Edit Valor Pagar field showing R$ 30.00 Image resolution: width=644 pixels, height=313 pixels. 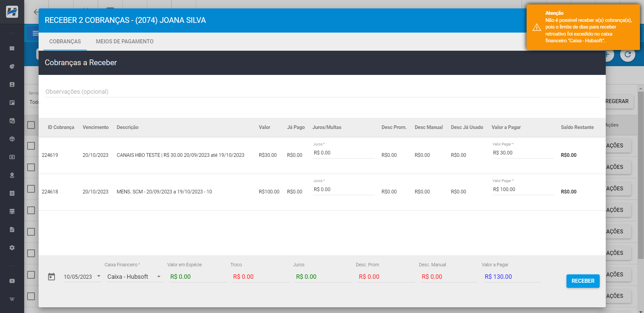(523, 153)
